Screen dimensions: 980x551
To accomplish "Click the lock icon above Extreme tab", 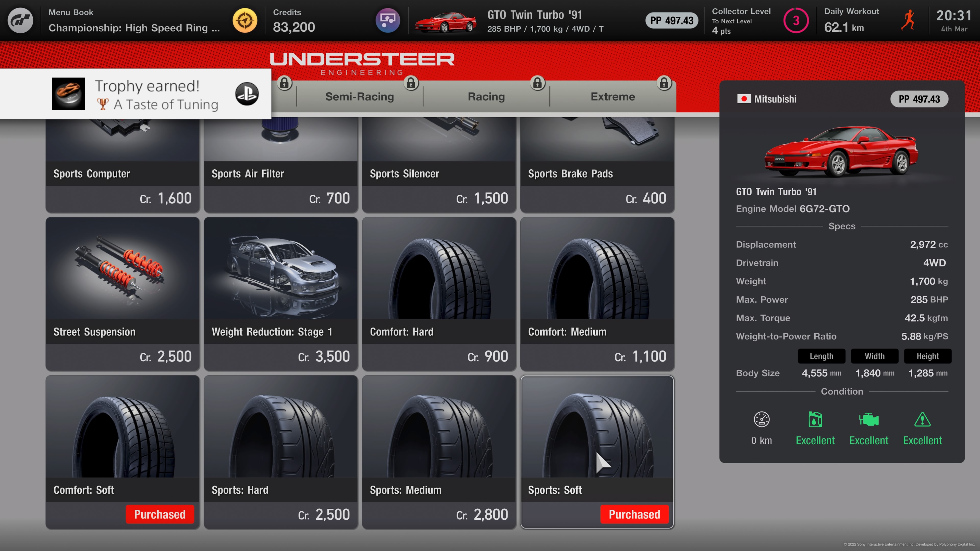I will pos(664,83).
